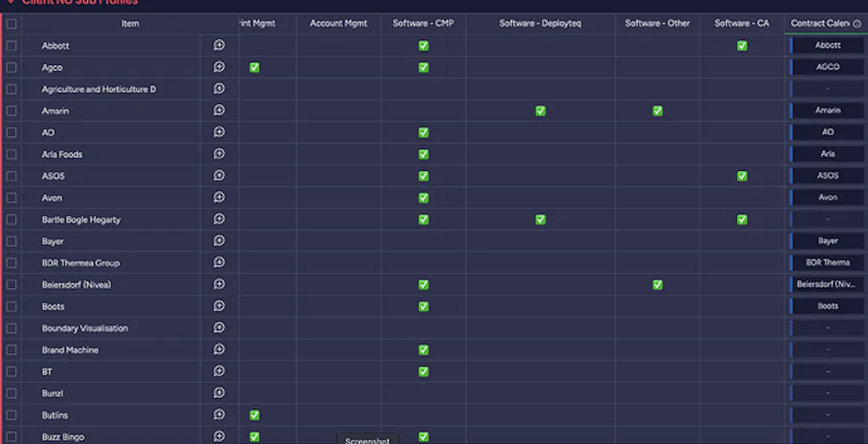Click Software - CA column header
The height and width of the screenshot is (444, 868).
742,23
